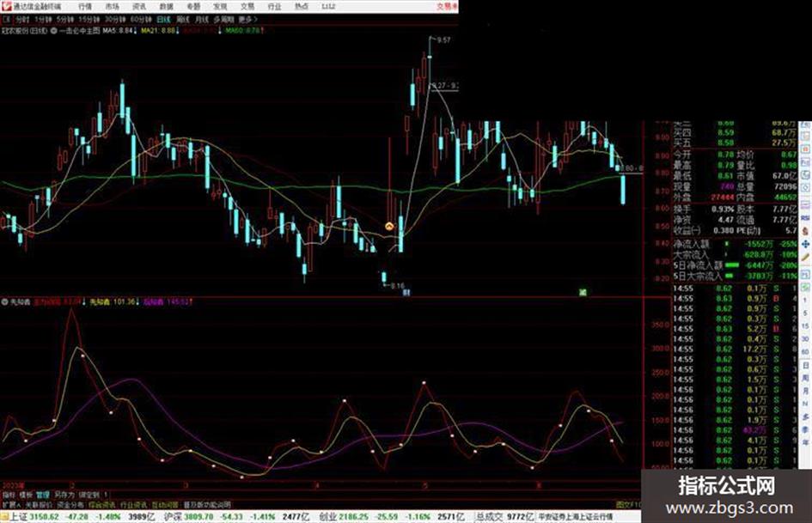Click the 通达信 app logo icon
Viewport: 812px width, 523px height.
[x=6, y=6]
